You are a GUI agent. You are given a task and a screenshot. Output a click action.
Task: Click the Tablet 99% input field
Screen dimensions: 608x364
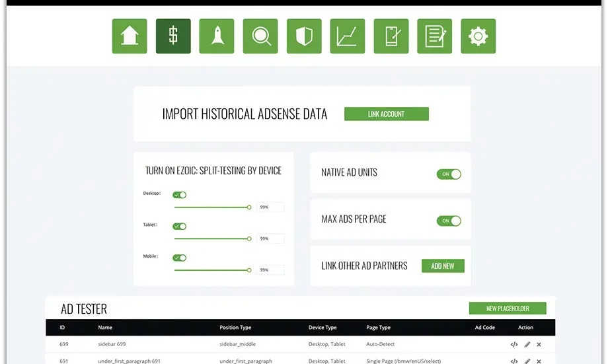click(x=270, y=238)
